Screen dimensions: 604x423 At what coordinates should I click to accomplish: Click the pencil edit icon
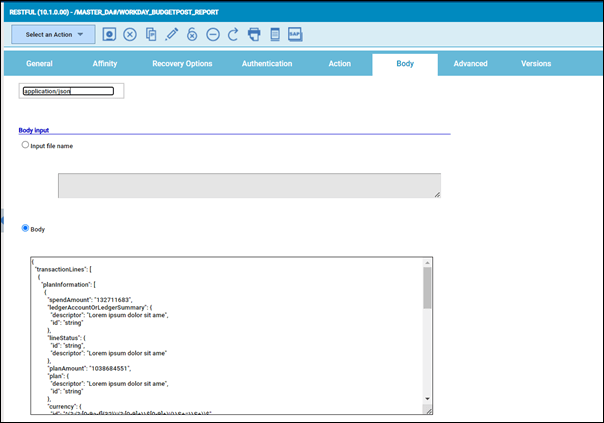pos(171,34)
